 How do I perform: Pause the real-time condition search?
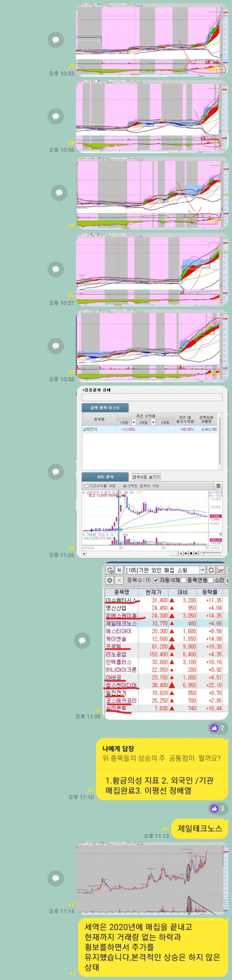pyautogui.click(x=119, y=570)
